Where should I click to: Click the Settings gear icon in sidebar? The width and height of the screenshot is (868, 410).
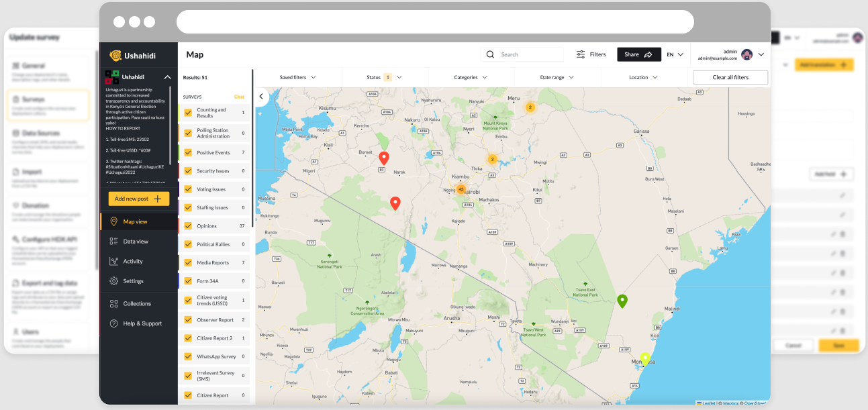[114, 281]
